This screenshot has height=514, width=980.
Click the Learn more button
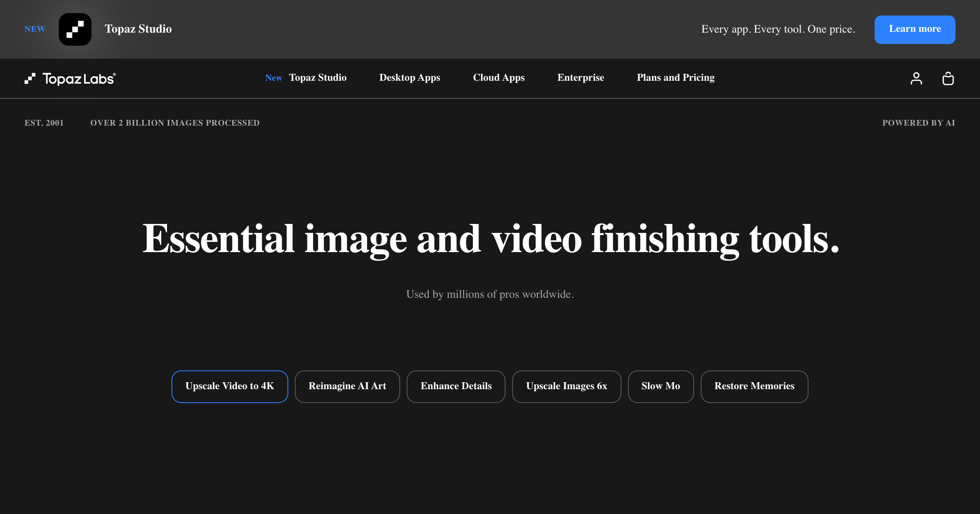(915, 29)
